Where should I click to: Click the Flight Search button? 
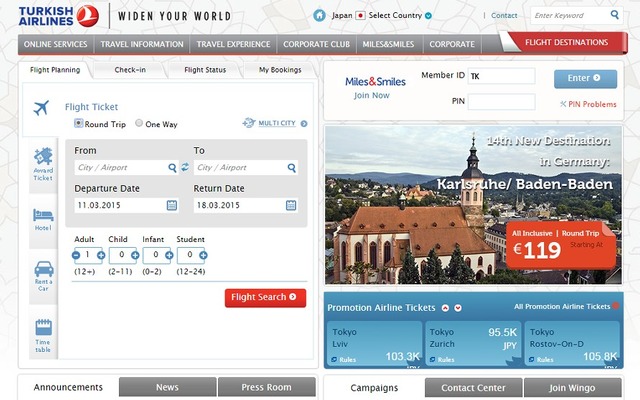click(265, 298)
